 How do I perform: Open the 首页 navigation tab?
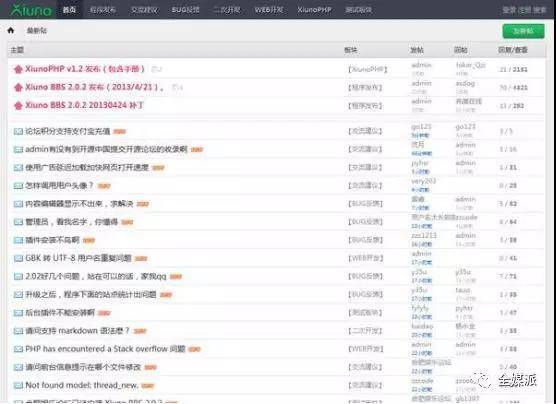pos(70,10)
